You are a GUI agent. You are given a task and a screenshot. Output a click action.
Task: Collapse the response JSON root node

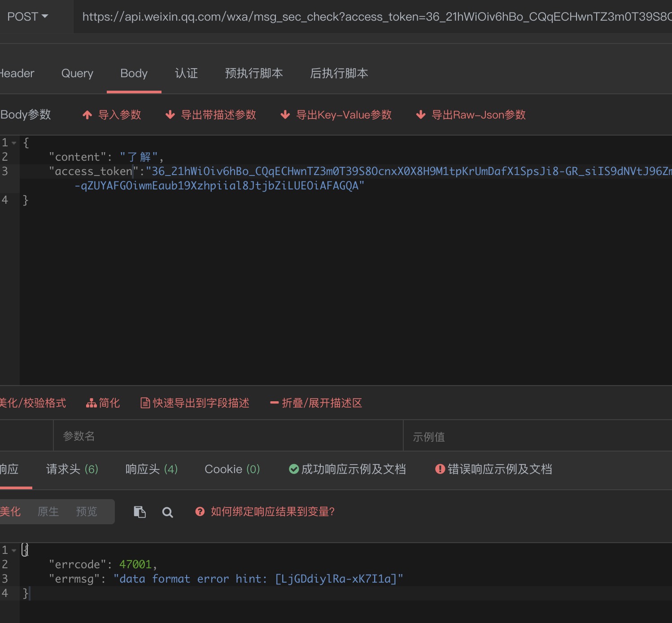[13, 549]
